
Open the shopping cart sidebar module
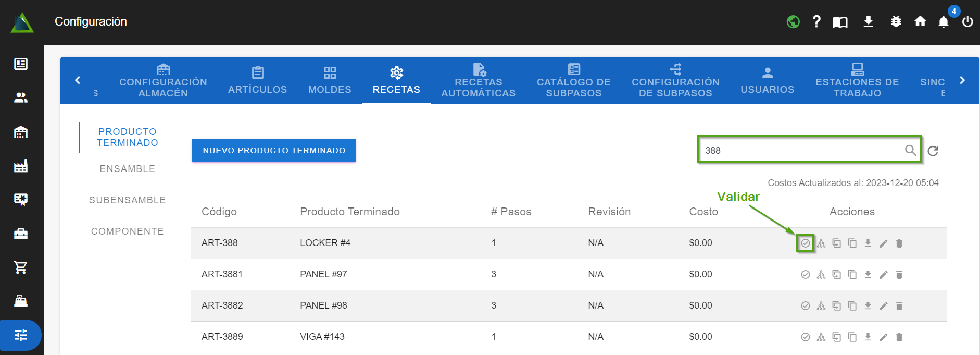pos(21,267)
